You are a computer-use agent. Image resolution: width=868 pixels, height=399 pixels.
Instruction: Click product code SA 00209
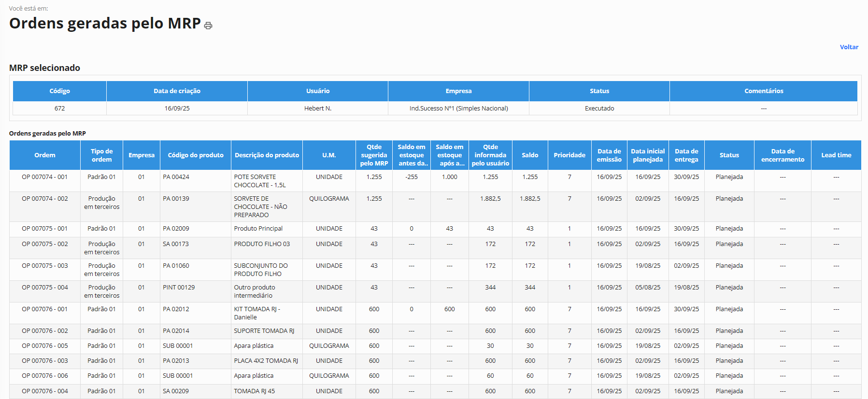[x=176, y=391]
